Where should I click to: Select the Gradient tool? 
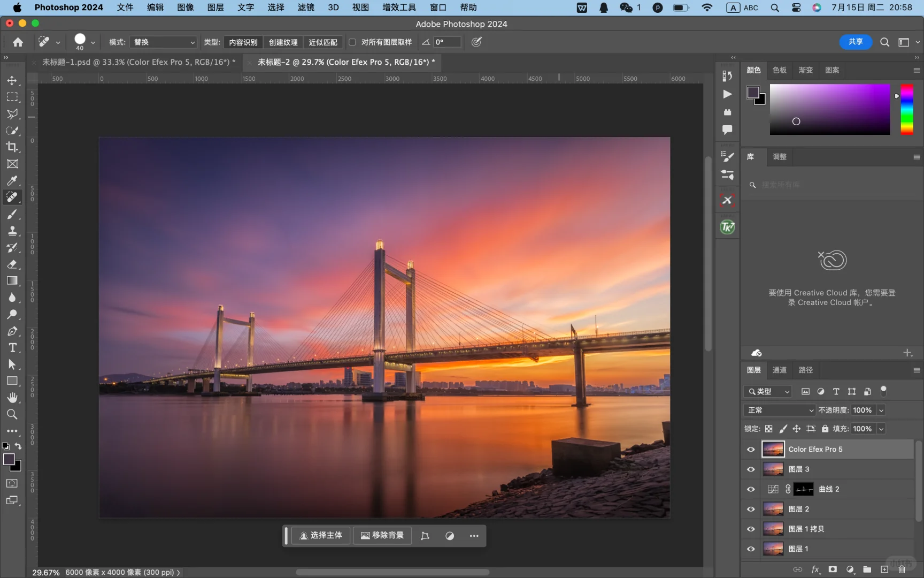pos(12,281)
